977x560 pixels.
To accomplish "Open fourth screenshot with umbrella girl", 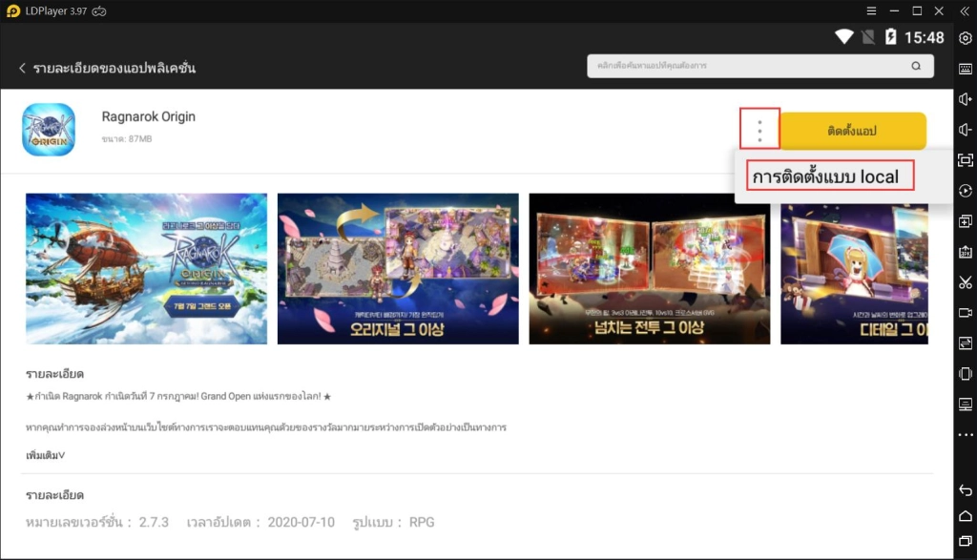I will coord(854,274).
